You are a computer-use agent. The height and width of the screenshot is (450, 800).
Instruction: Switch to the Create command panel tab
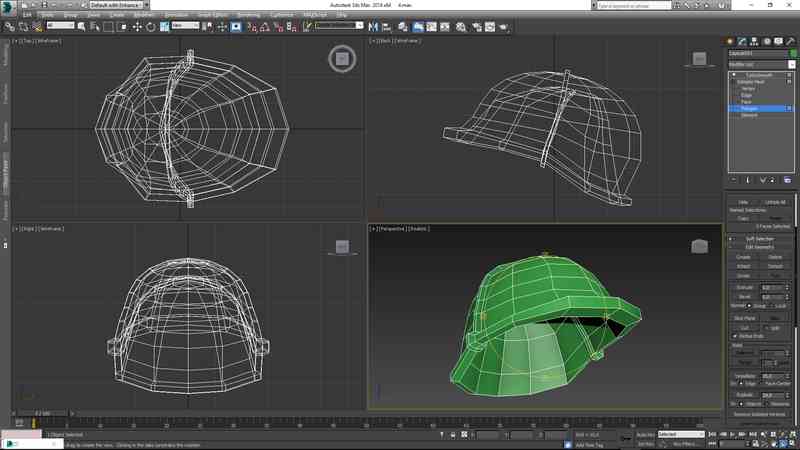[x=730, y=42]
